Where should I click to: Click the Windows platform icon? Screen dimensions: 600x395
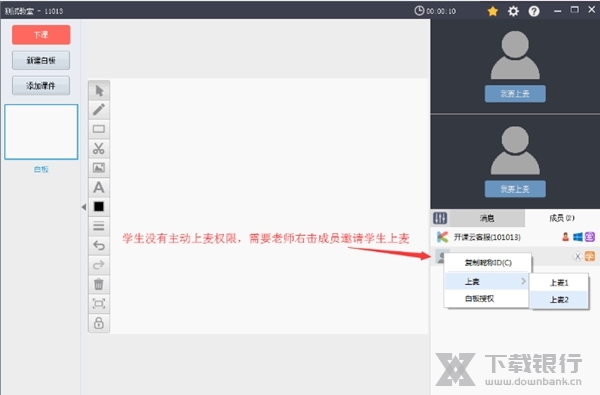pyautogui.click(x=578, y=237)
